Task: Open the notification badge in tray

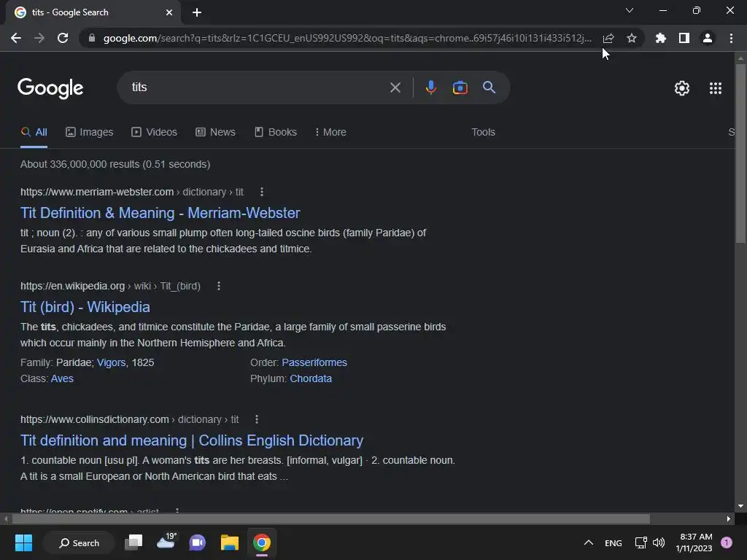Action: (726, 542)
